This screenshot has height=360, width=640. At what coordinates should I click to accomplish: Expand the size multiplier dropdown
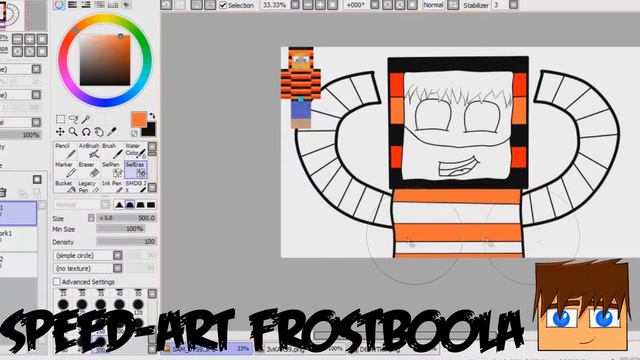[91, 218]
